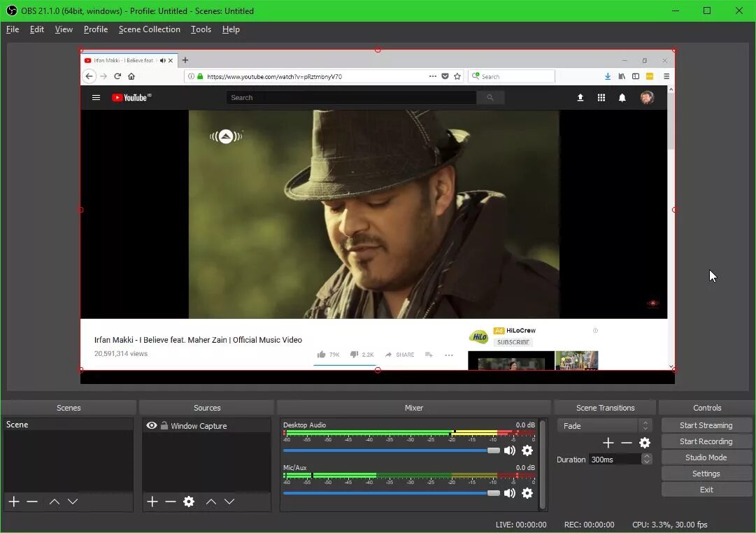Open the YouTube hamburger guide menu

[x=96, y=97]
